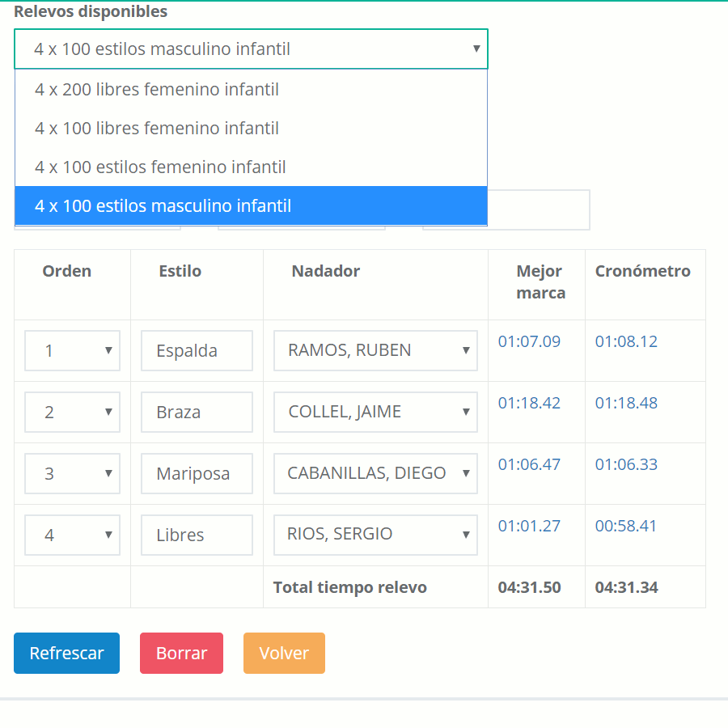
Task: Click the orange Volver button
Action: pyautogui.click(x=284, y=653)
